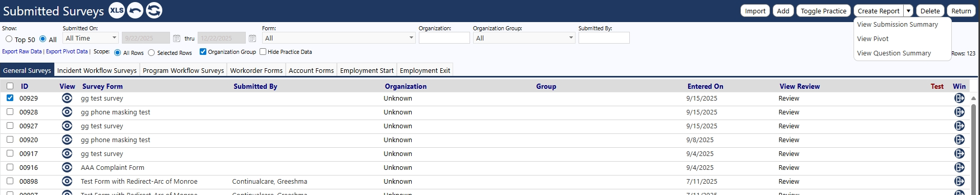
Task: Switch to the Employment Start tab
Action: coord(367,70)
